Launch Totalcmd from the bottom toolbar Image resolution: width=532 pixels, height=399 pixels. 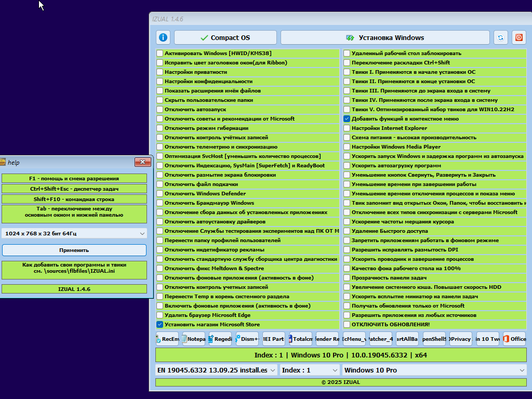tap(301, 339)
